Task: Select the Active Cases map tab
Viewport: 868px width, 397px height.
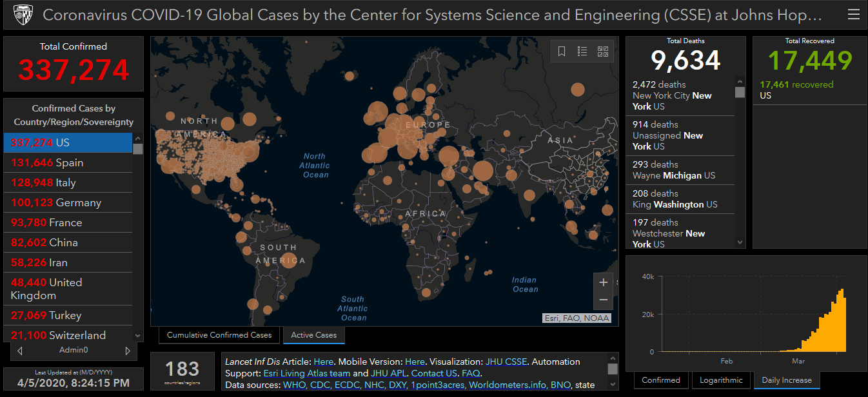Action: (313, 335)
